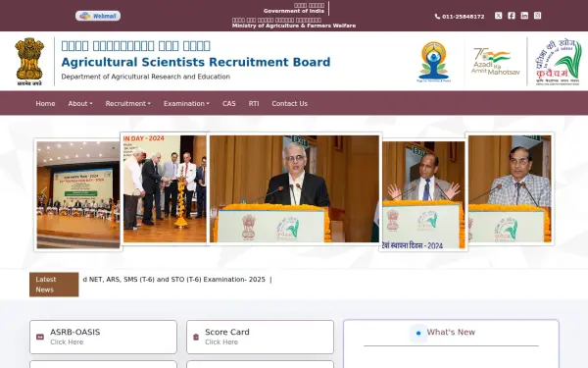The width and height of the screenshot is (588, 368).
Task: Click the phone icon beside 011-25848172
Action: click(437, 17)
